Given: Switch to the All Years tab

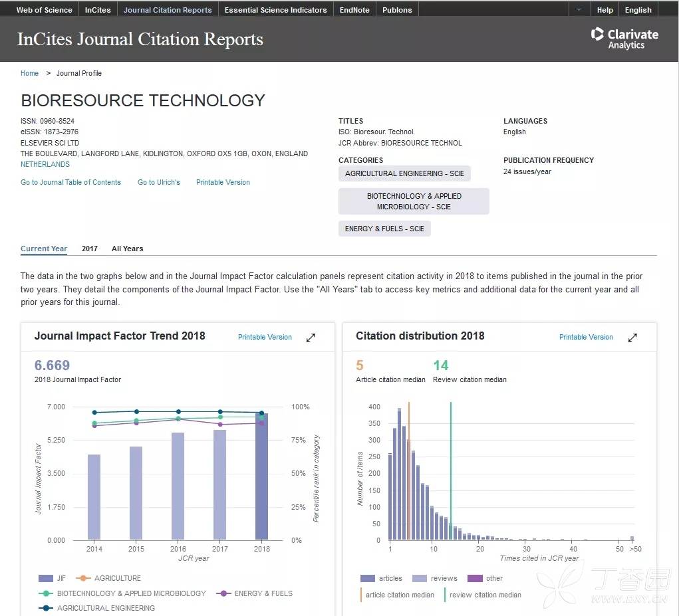Looking at the screenshot, I should [127, 249].
